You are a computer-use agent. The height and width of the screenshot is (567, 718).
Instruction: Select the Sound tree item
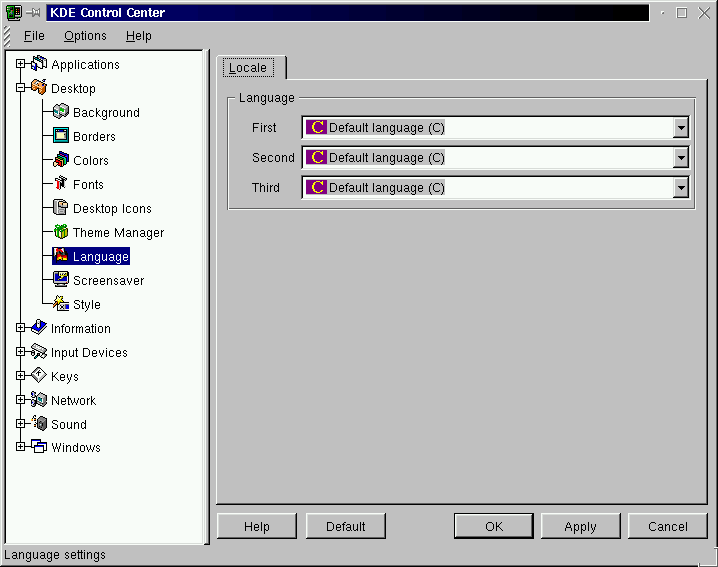click(x=68, y=424)
